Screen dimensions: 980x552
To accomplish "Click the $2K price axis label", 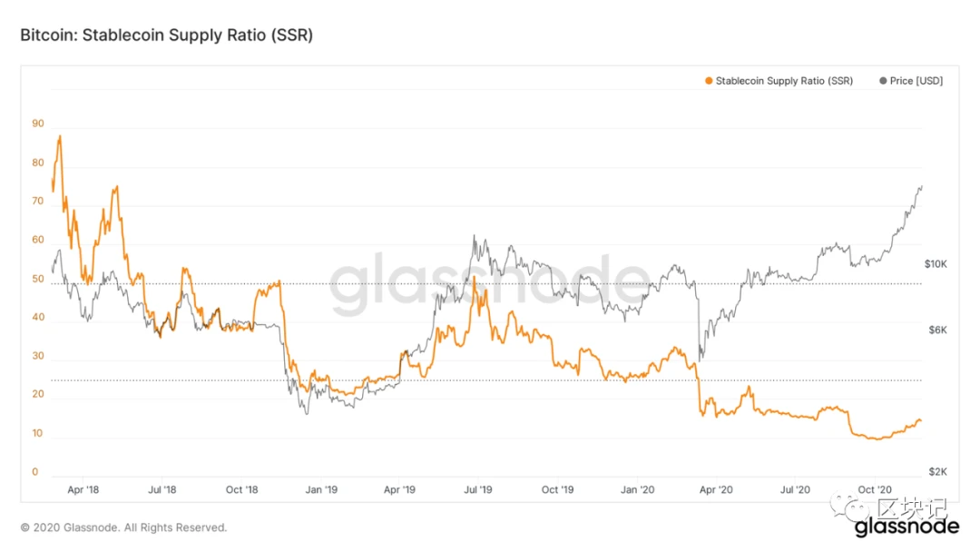I will (937, 472).
